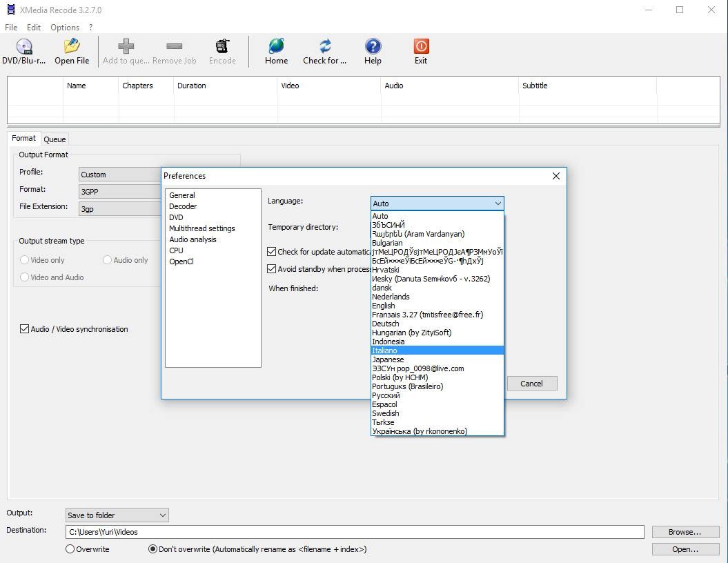Open the Save to folder output dropdown

tap(117, 515)
